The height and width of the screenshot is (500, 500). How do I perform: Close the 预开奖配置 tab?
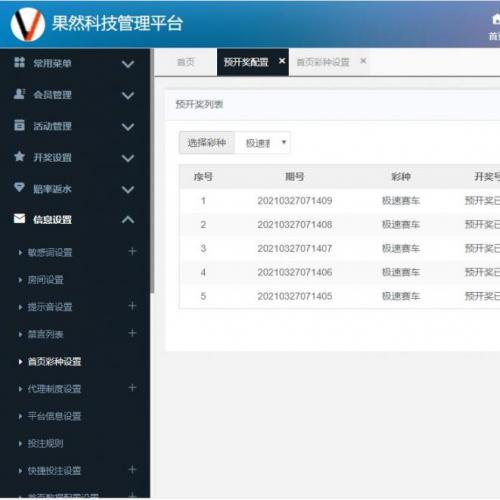pyautogui.click(x=282, y=61)
